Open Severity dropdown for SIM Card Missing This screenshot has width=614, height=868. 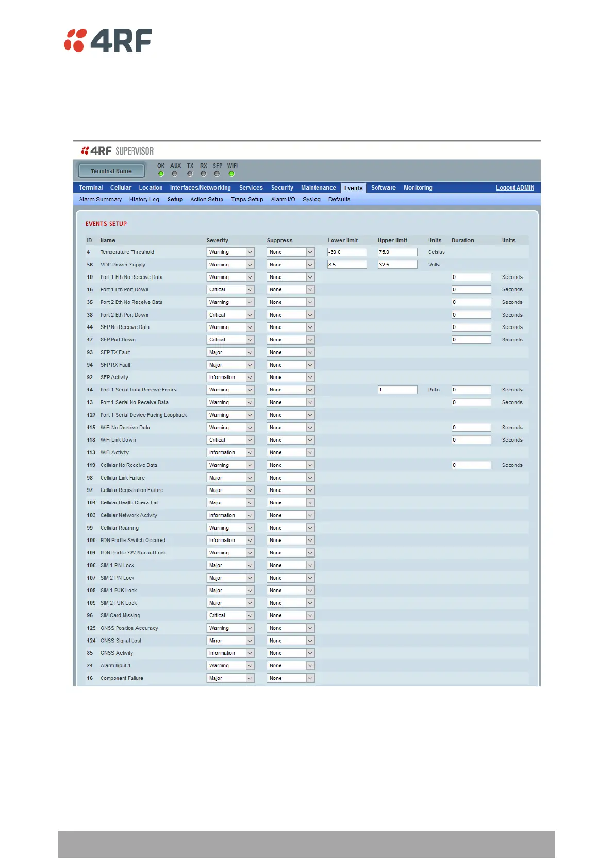230,616
